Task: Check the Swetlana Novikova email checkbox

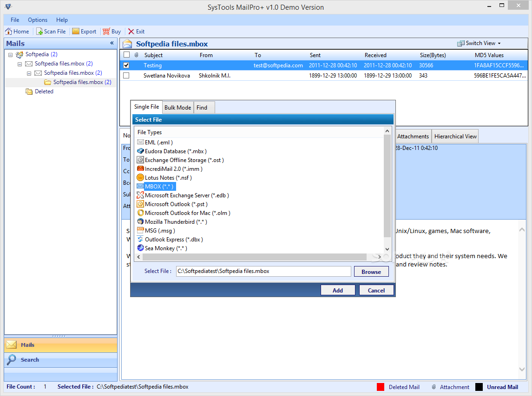Action: (126, 75)
